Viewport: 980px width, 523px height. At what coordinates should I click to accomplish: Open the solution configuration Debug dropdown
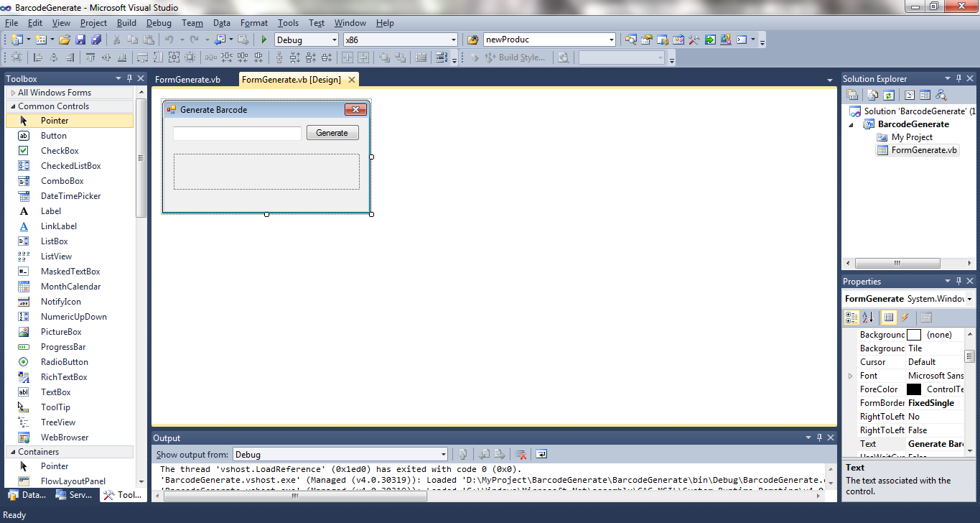pos(334,40)
